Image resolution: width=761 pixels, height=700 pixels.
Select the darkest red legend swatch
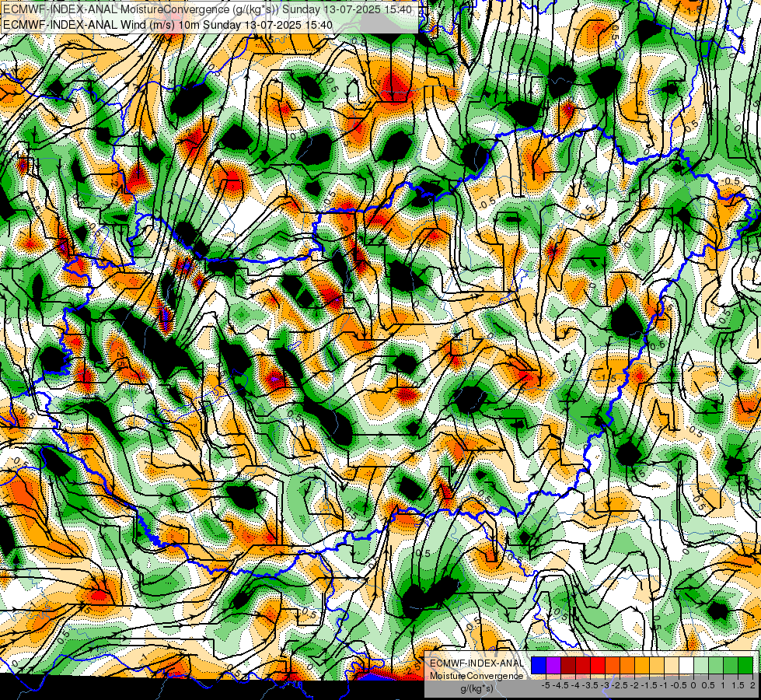pos(568,666)
